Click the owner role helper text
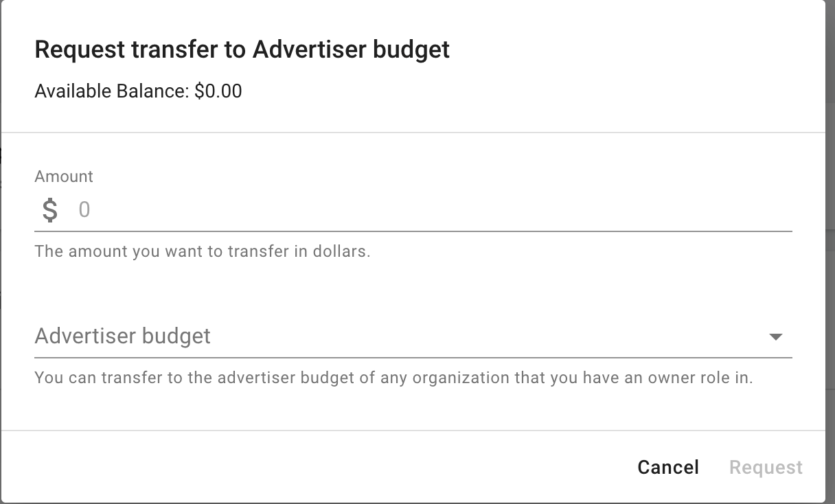The image size is (835, 504). point(393,378)
